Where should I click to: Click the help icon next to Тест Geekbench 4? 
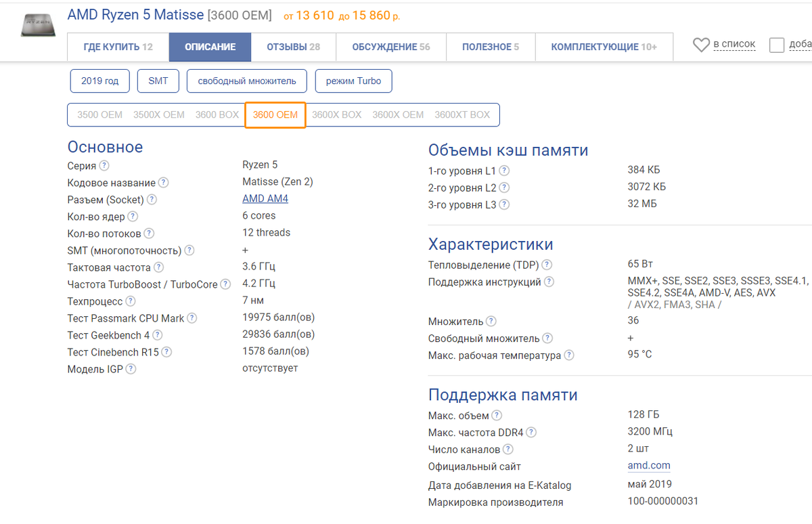click(x=158, y=335)
